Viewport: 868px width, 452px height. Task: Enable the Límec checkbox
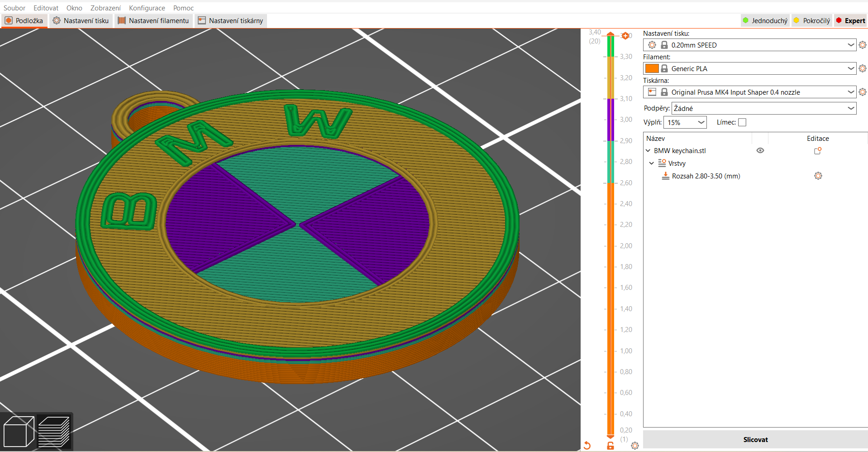click(x=742, y=122)
